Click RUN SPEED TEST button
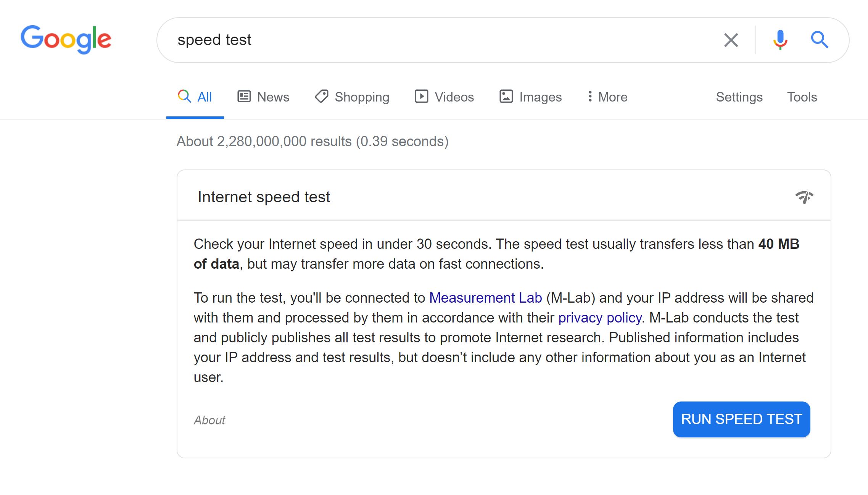This screenshot has height=495, width=868. coord(742,419)
